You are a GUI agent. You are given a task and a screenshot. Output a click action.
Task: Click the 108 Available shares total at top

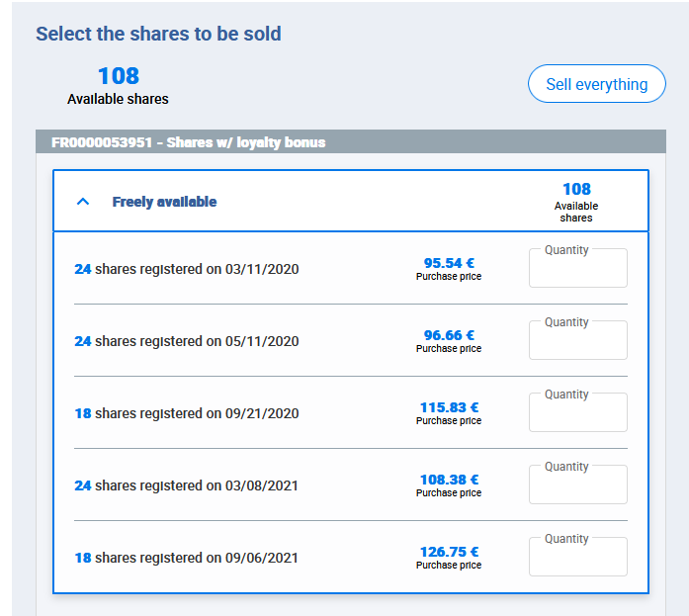[x=118, y=76]
